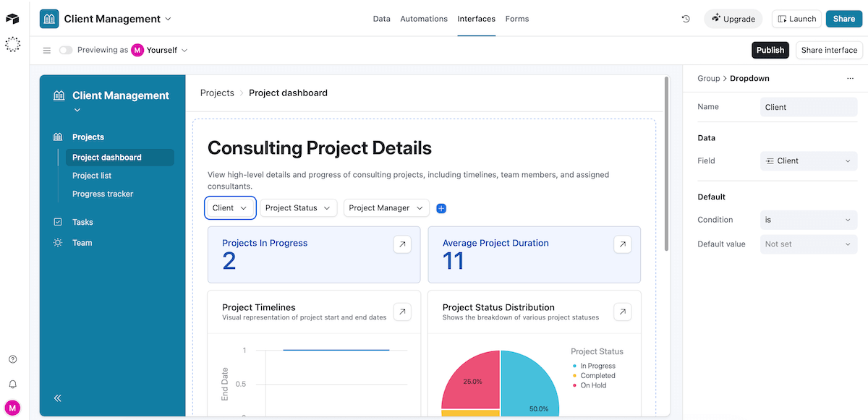Switch to the Automations tab
Viewport: 868px width, 420px height.
point(424,19)
